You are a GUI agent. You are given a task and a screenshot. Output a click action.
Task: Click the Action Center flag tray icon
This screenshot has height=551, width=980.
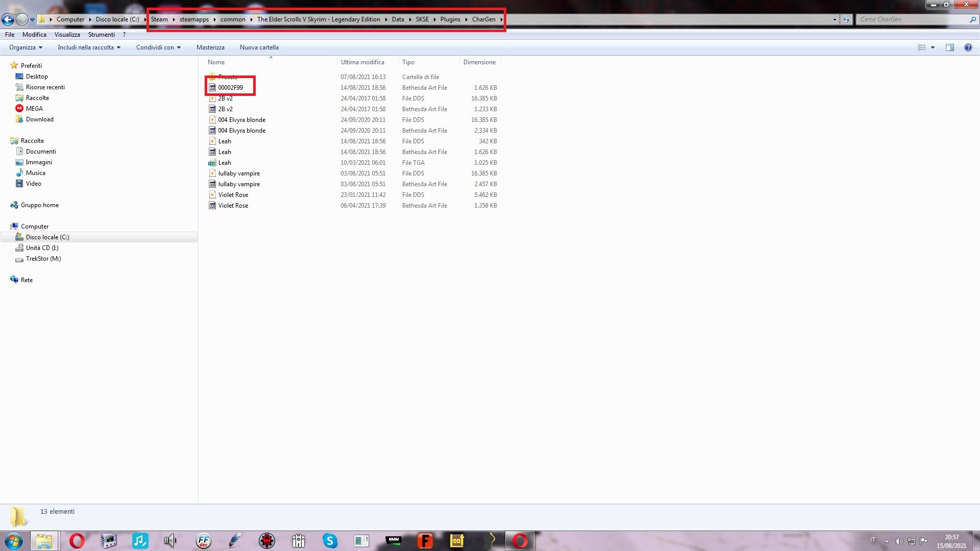click(x=923, y=541)
